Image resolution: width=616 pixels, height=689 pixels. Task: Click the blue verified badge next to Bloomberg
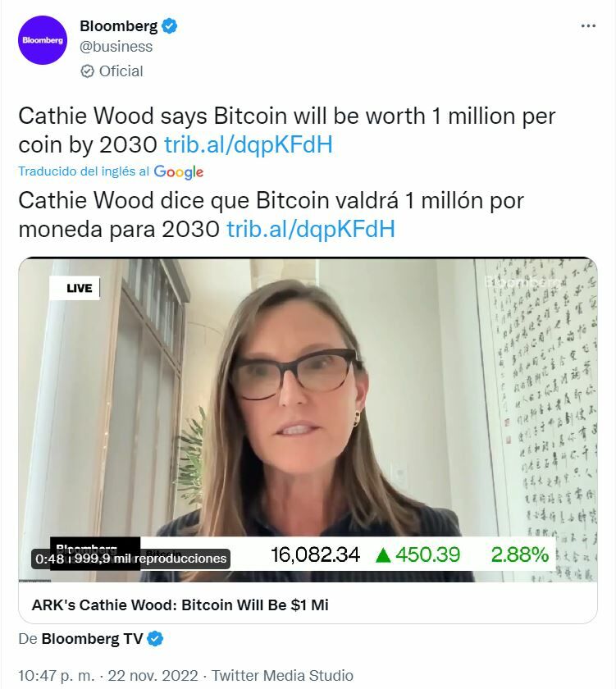click(170, 26)
